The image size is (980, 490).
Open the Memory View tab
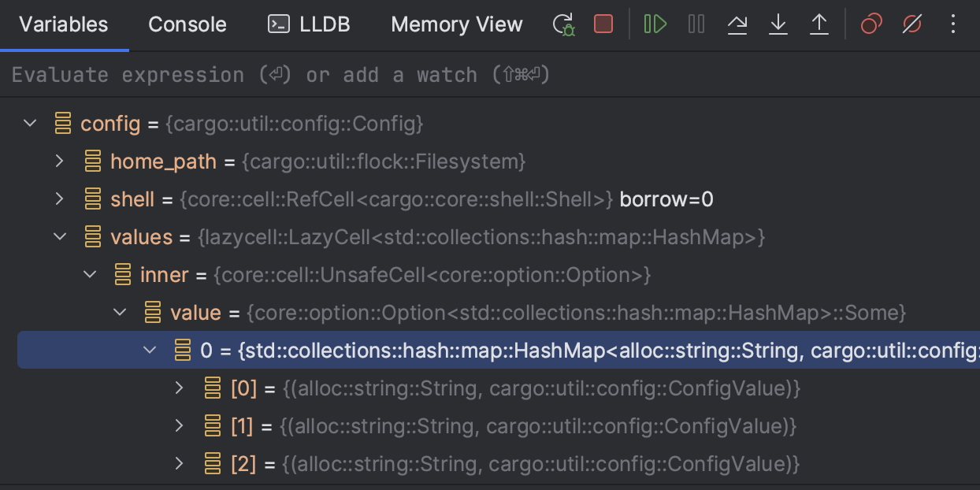coord(456,24)
